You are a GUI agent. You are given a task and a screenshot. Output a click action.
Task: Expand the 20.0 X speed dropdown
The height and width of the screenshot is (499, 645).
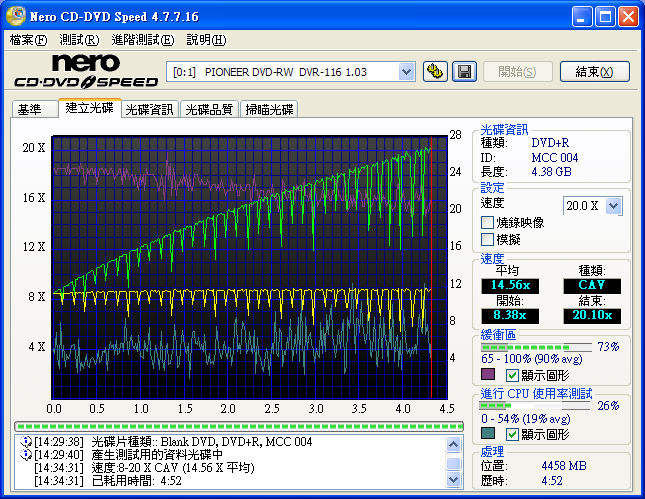613,205
